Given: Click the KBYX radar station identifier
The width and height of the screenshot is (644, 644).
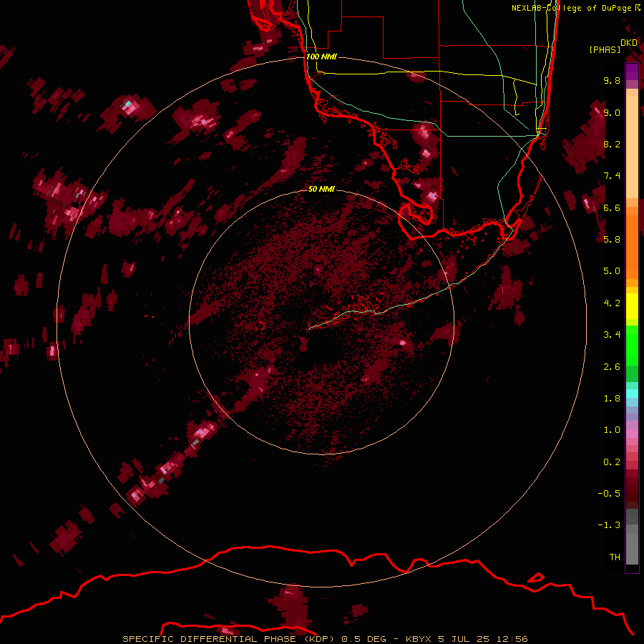Looking at the screenshot, I should (419, 639).
